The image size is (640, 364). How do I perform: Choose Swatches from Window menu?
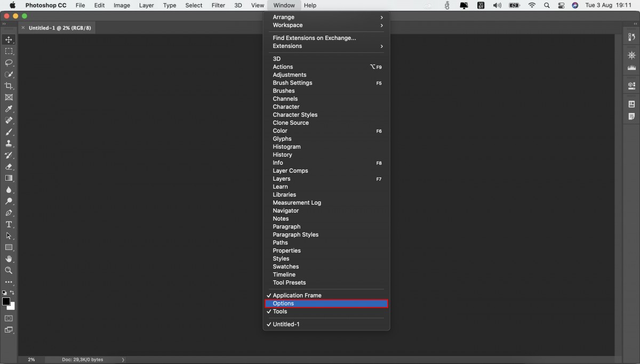pyautogui.click(x=326, y=266)
